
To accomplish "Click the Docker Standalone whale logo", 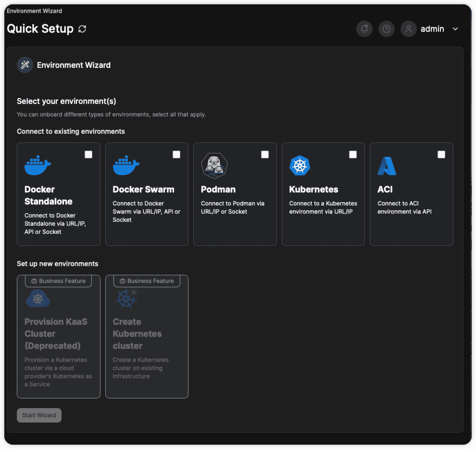I will [38, 166].
